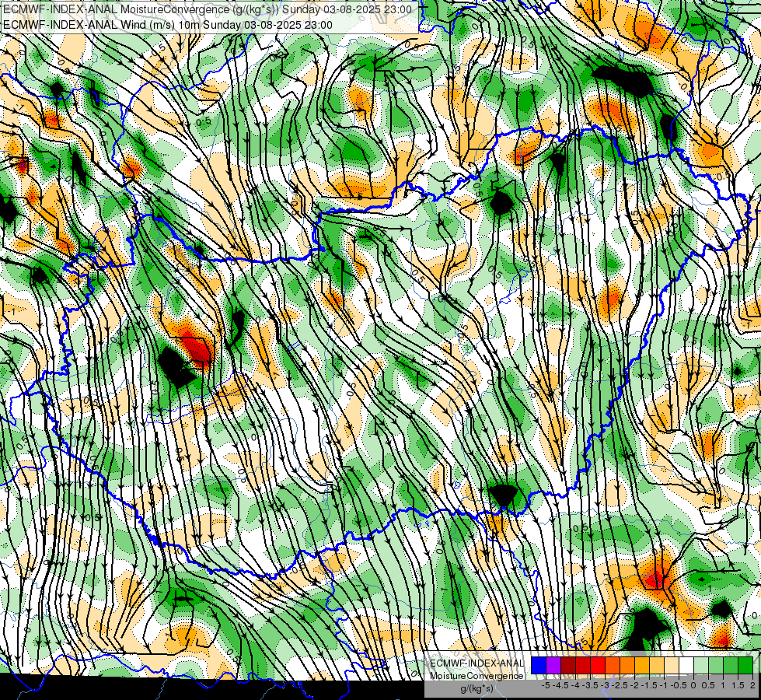761x700 pixels.
Task: Click the purple legend swatch
Action: click(x=553, y=665)
